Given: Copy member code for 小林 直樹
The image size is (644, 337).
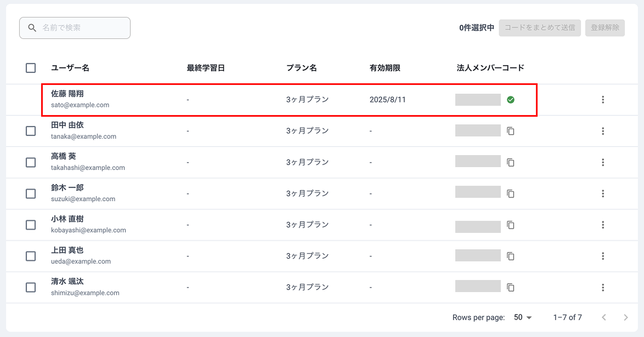Looking at the screenshot, I should pyautogui.click(x=511, y=225).
